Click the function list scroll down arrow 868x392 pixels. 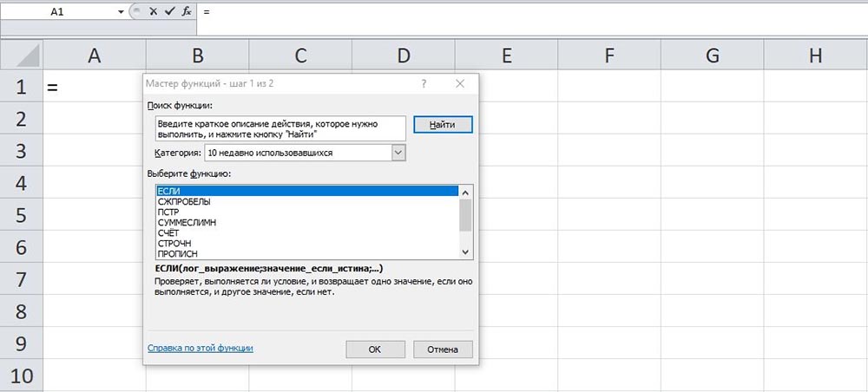coord(465,252)
